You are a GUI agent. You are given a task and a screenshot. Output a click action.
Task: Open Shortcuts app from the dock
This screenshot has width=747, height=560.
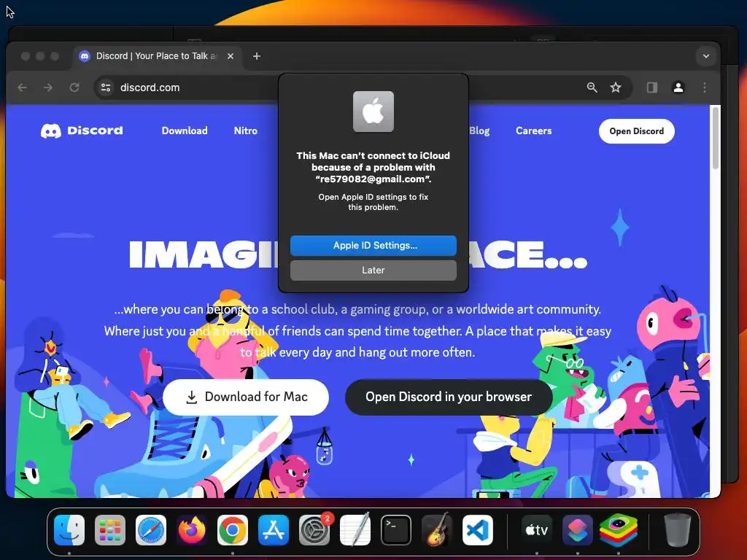pyautogui.click(x=578, y=530)
